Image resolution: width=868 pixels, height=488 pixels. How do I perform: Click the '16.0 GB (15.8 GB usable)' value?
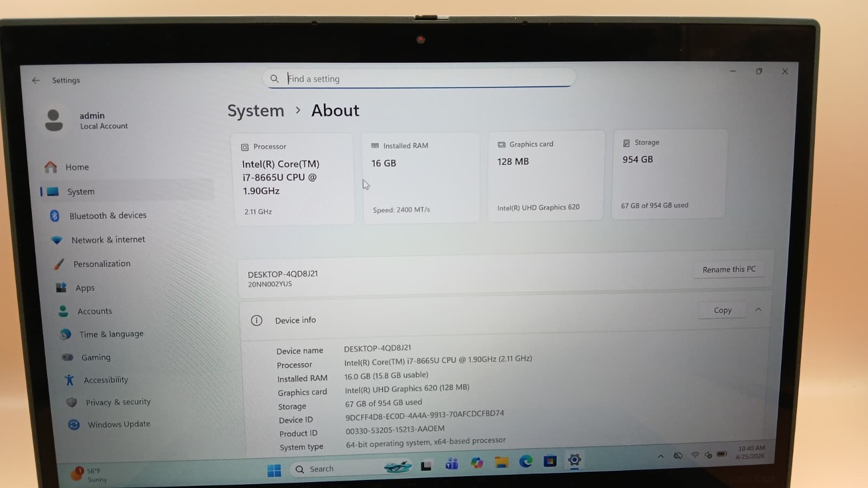point(386,375)
